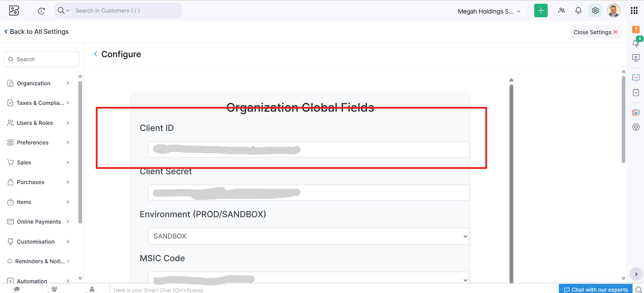The width and height of the screenshot is (644, 293).
Task: Click the user profile avatar
Action: (x=614, y=10)
